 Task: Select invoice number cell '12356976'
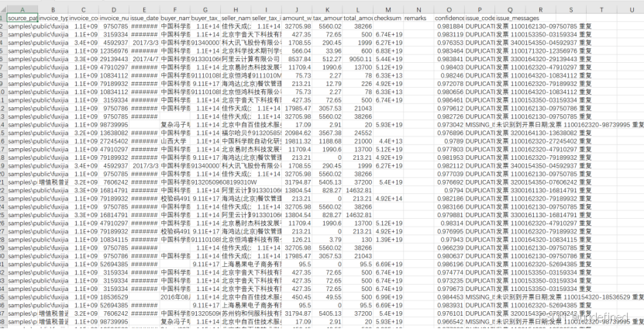pos(114,50)
